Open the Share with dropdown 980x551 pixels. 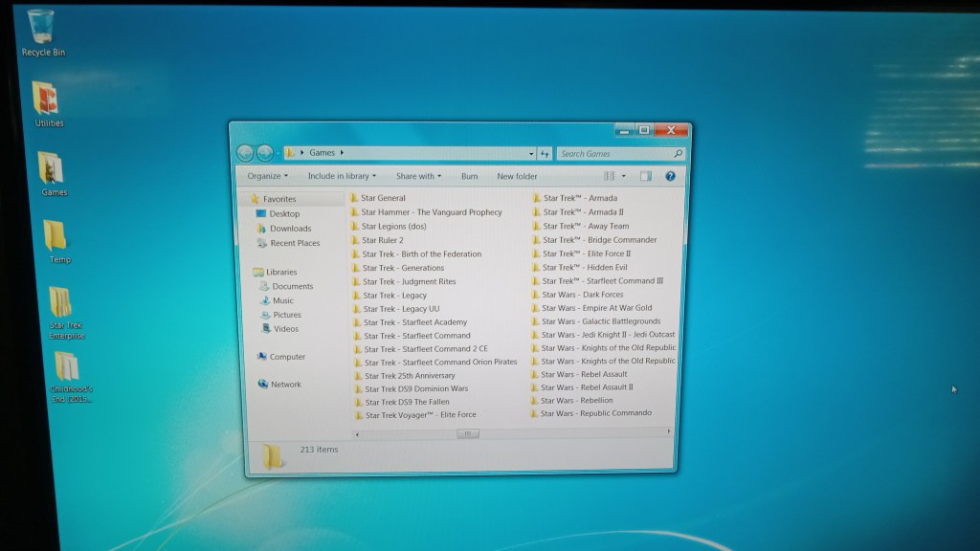tap(419, 176)
